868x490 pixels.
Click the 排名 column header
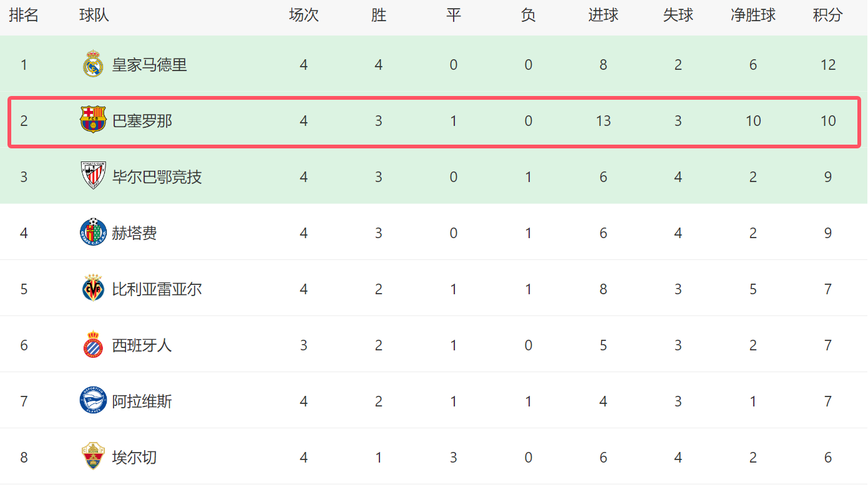tap(24, 16)
